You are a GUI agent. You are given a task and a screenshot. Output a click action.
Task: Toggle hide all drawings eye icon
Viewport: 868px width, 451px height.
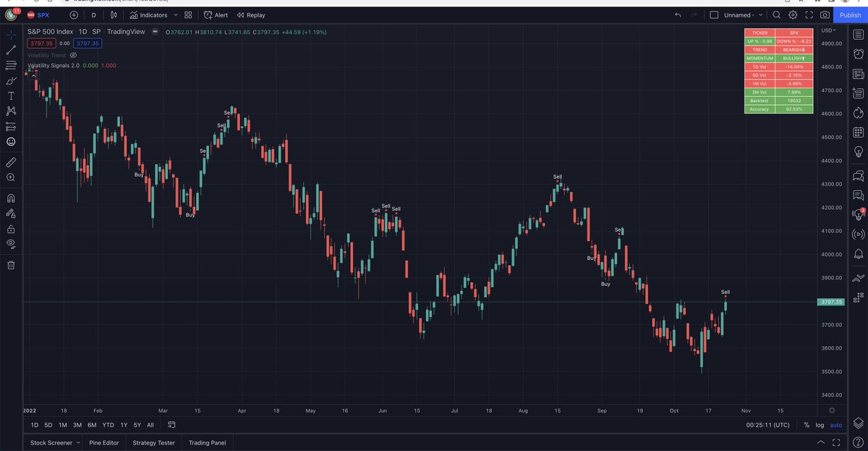pos(11,244)
